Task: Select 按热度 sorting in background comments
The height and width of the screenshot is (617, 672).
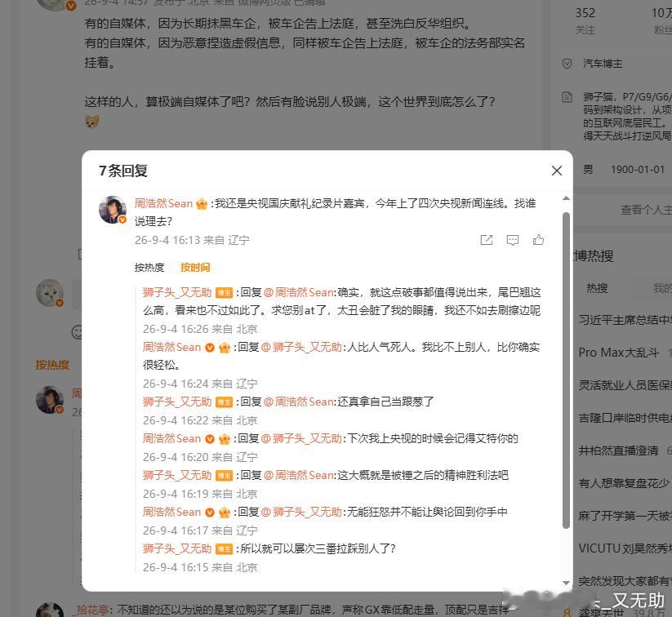Action: coord(52,365)
